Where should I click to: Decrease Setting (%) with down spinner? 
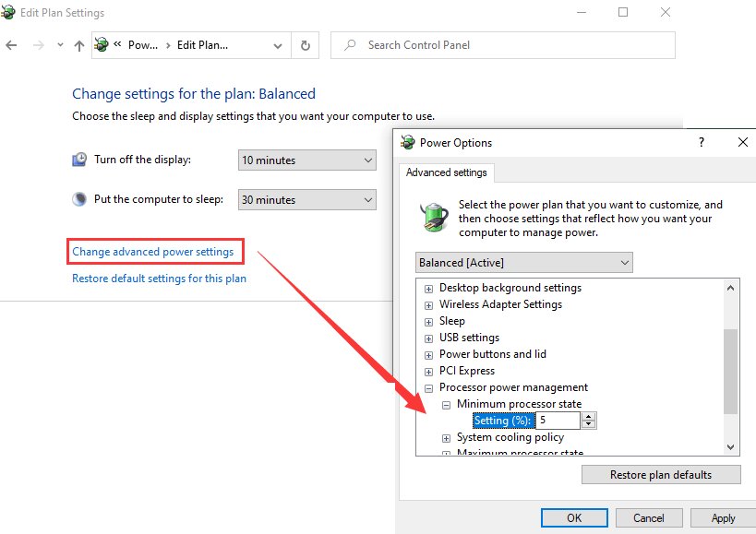pyautogui.click(x=588, y=424)
